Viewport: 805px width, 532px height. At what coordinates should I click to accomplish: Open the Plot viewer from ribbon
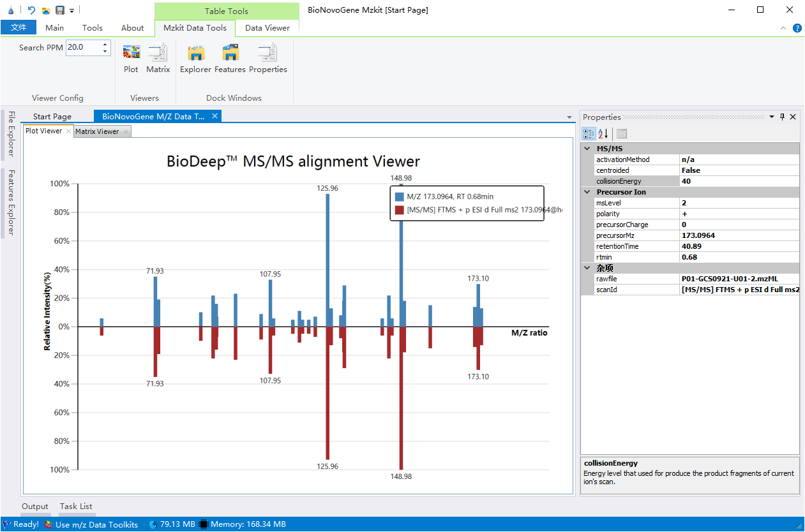(131, 59)
